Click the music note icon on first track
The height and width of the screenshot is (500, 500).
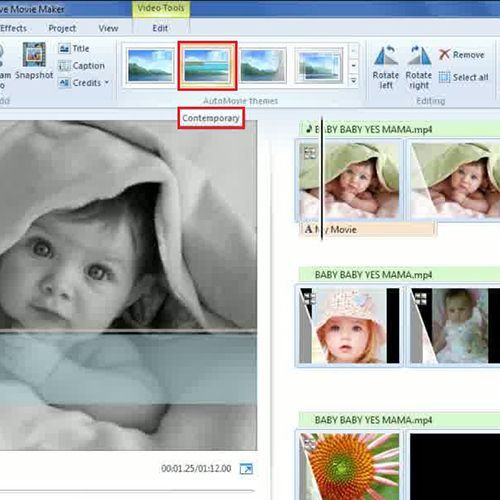tap(309, 129)
